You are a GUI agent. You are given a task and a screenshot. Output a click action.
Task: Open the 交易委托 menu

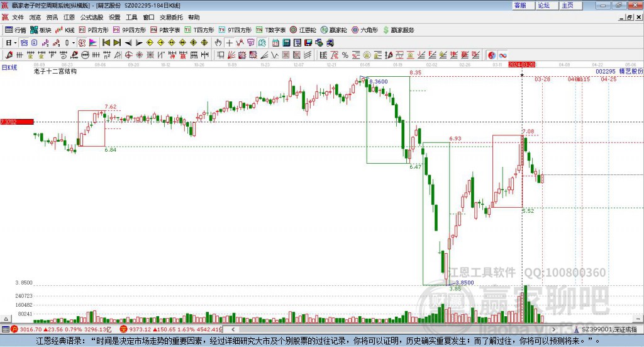(171, 17)
